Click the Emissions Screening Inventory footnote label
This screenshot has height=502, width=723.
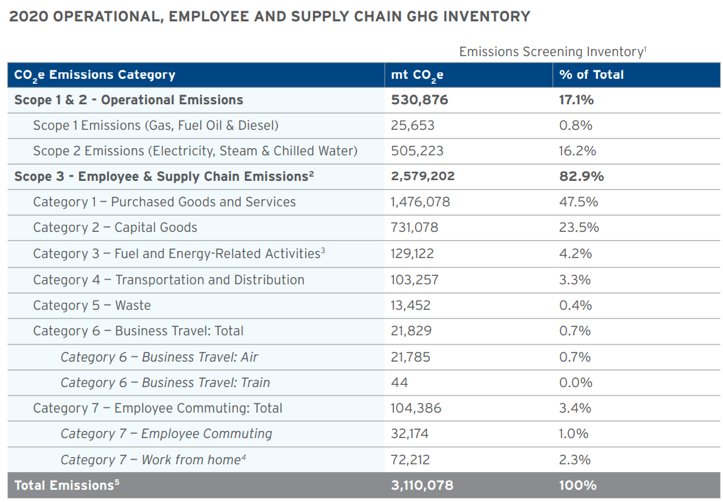(552, 50)
